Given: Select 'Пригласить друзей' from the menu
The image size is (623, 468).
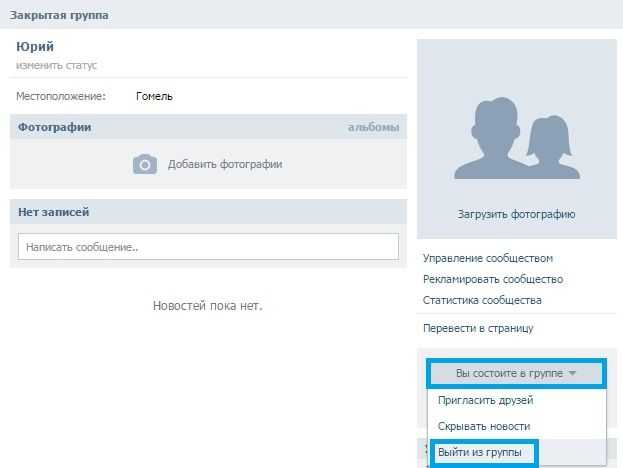Looking at the screenshot, I should tap(485, 400).
